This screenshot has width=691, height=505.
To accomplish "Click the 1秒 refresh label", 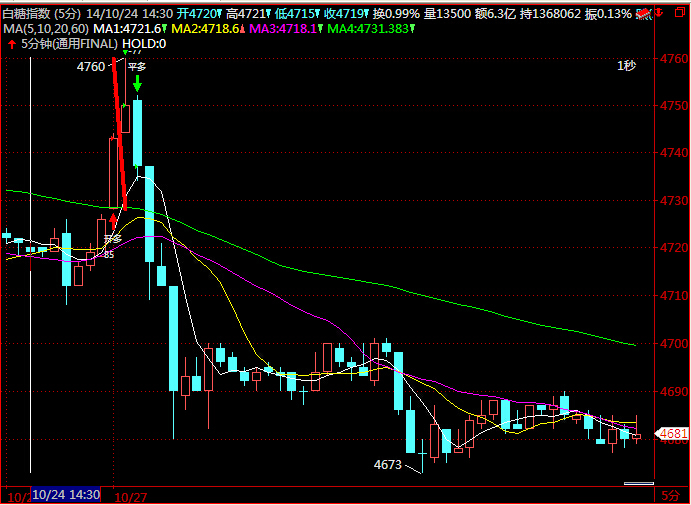I will 626,66.
